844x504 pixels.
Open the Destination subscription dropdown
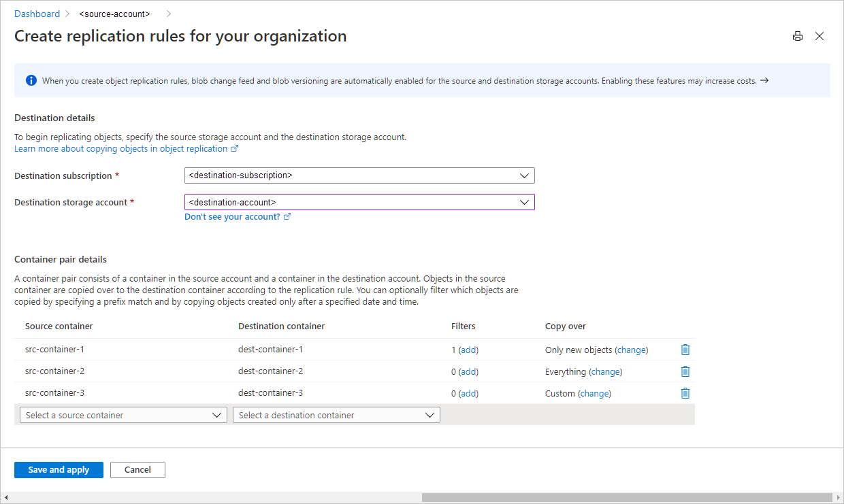(x=524, y=175)
